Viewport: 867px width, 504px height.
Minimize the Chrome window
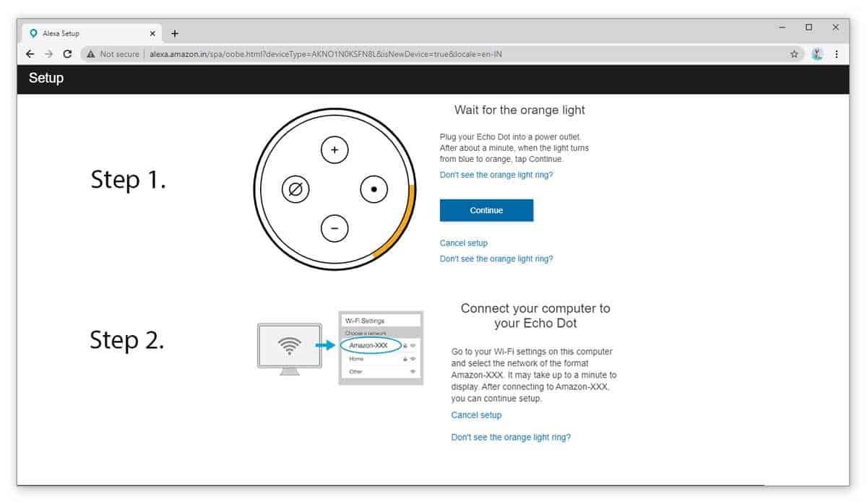coord(782,27)
